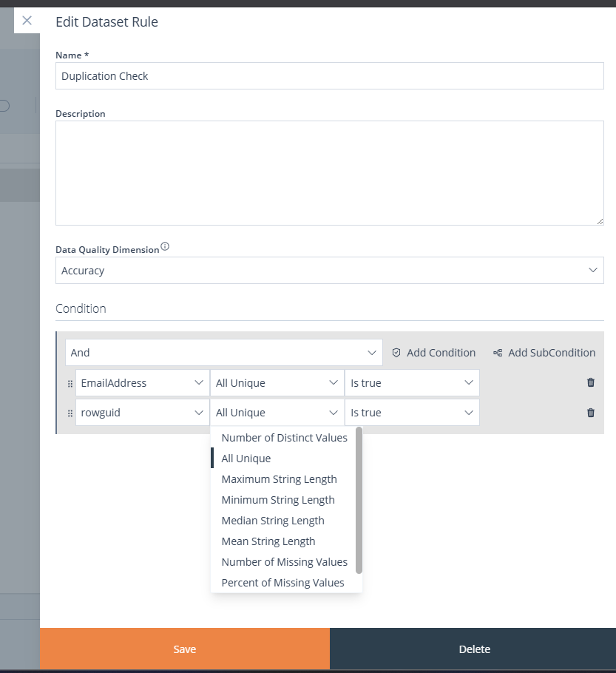Click the Add Condition shield icon

point(396,353)
